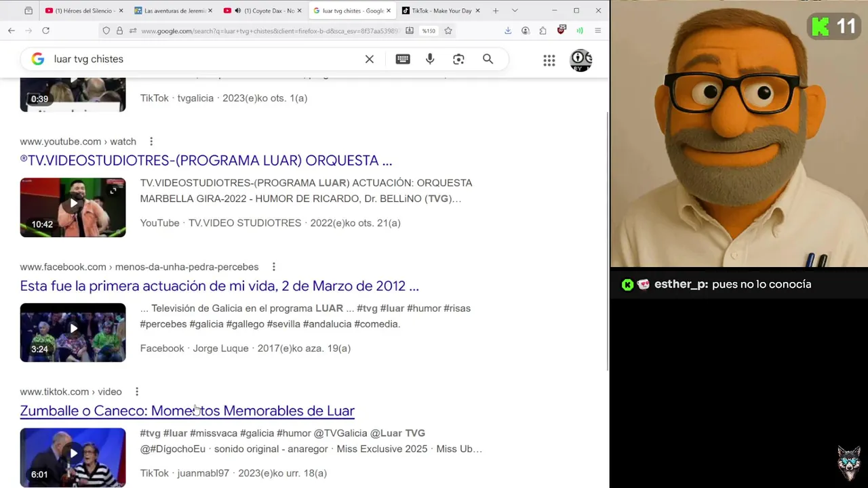Open options for youtube.com result
The image size is (868, 488).
point(151,142)
